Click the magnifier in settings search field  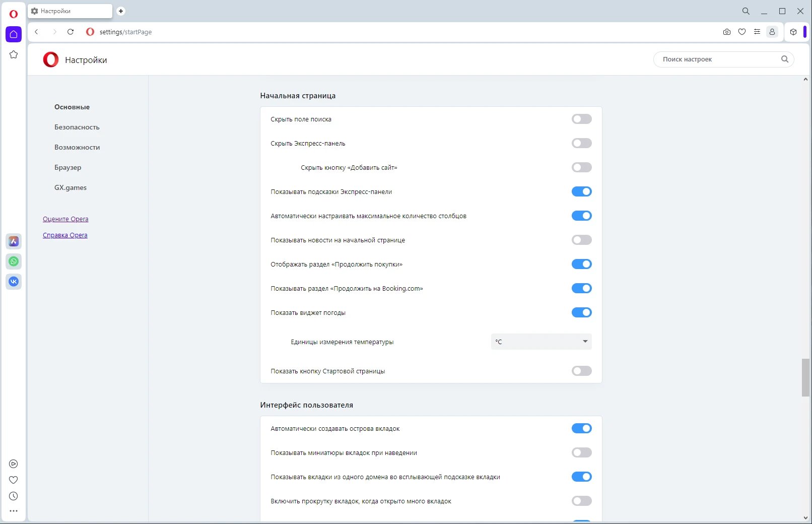[x=785, y=59]
